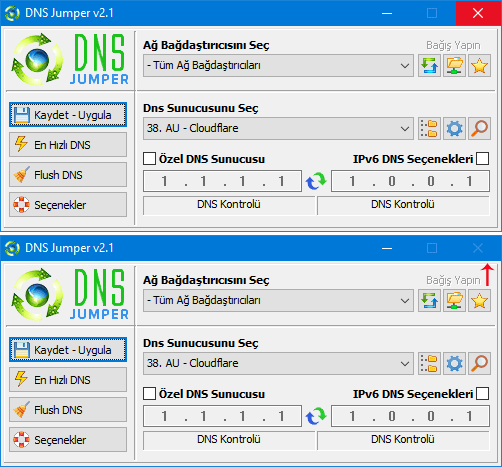Image resolution: width=502 pixels, height=467 pixels.
Task: Click right DNS Kontrolü button in bottom window
Action: point(403,440)
